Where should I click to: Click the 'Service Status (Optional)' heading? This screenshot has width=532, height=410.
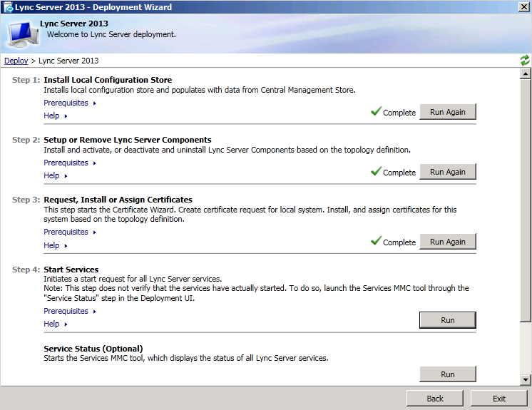click(x=93, y=349)
